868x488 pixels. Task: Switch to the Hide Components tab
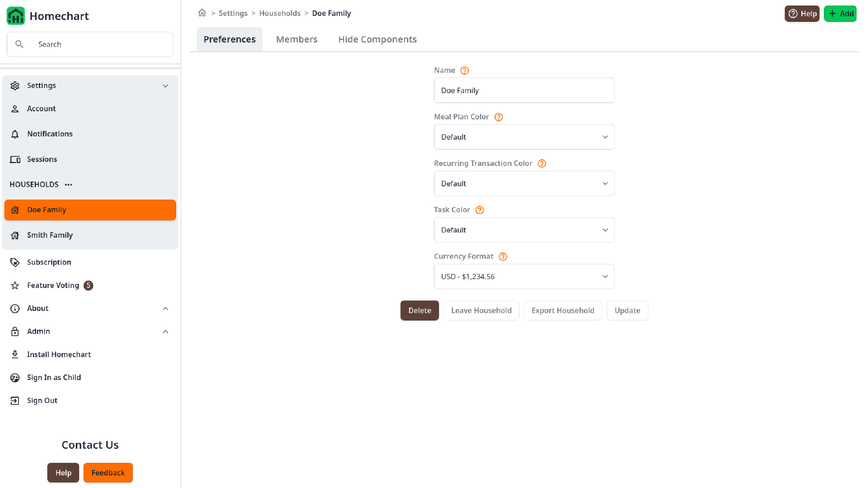(377, 39)
